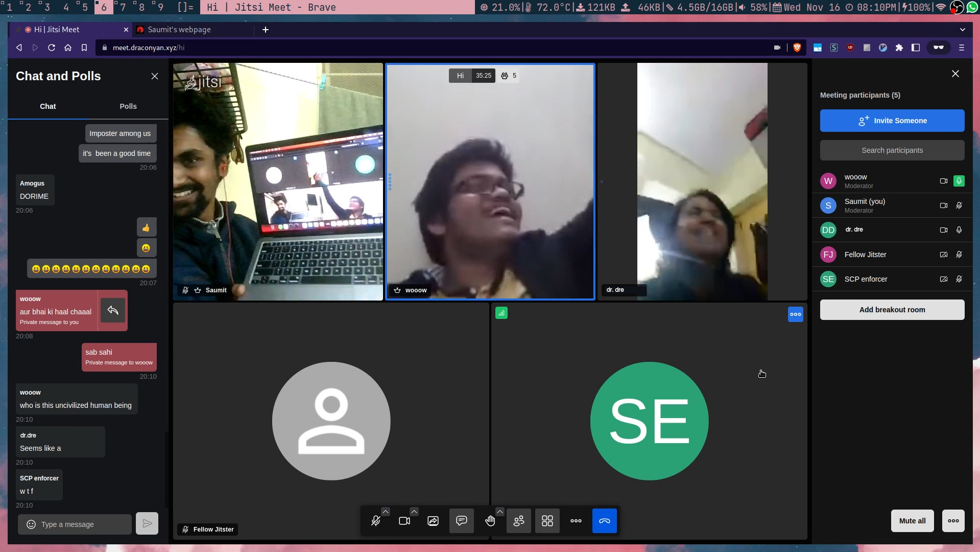
Task: Toggle browser sidebar panel
Action: [x=916, y=48]
